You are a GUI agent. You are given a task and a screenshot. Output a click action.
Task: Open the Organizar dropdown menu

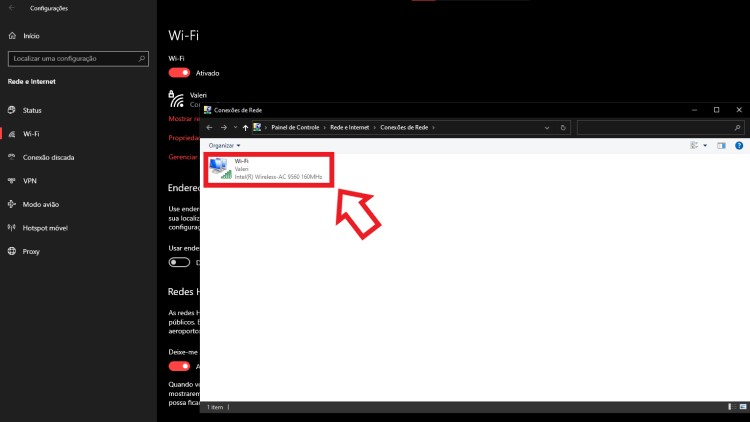pyautogui.click(x=224, y=145)
